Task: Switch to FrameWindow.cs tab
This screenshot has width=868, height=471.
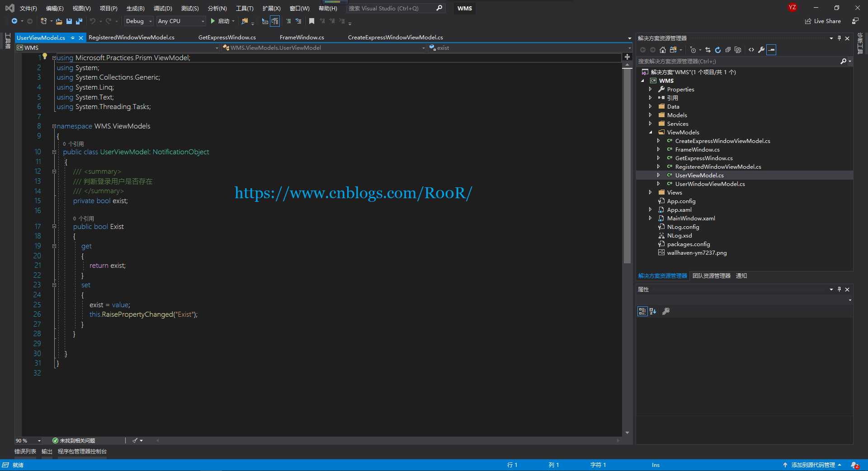Action: [302, 38]
